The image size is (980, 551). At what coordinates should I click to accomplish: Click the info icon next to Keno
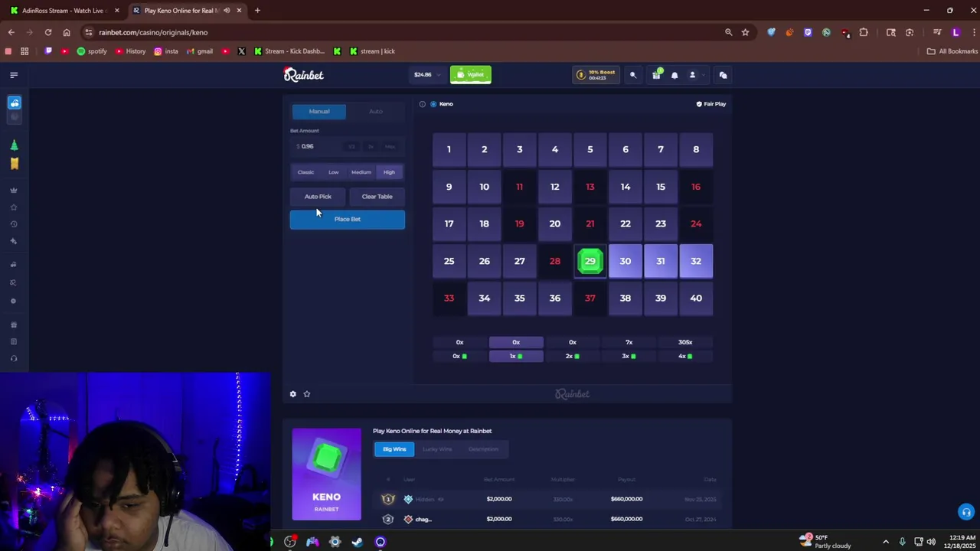422,104
